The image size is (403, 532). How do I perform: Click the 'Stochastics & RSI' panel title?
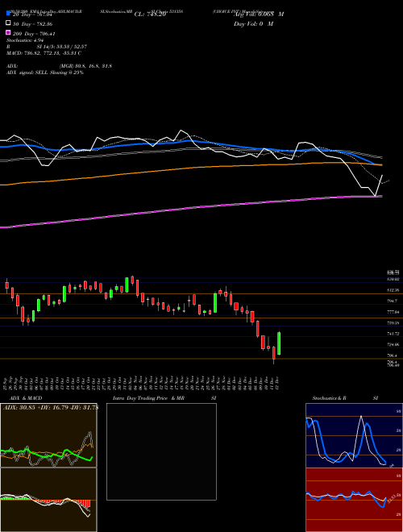point(345,398)
